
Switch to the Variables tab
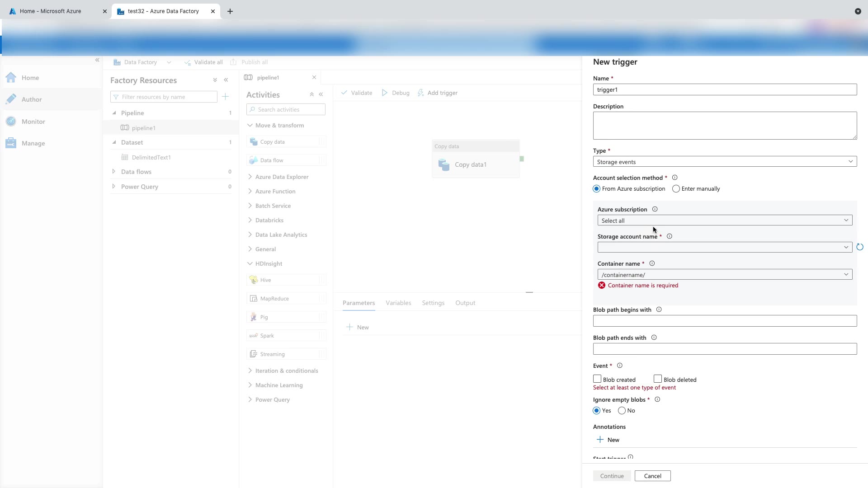(398, 303)
